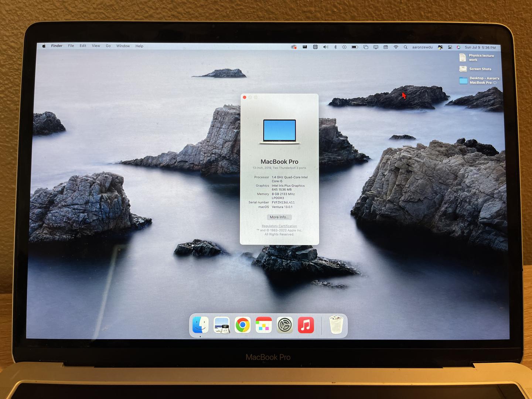Launch Google Chrome from the Dock

[x=243, y=325]
